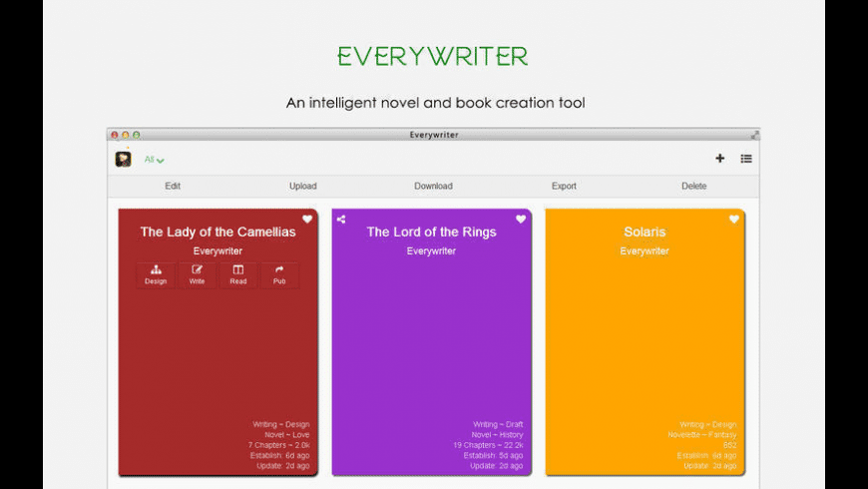Click the Download button
Screen dimensions: 868x489
click(x=433, y=187)
